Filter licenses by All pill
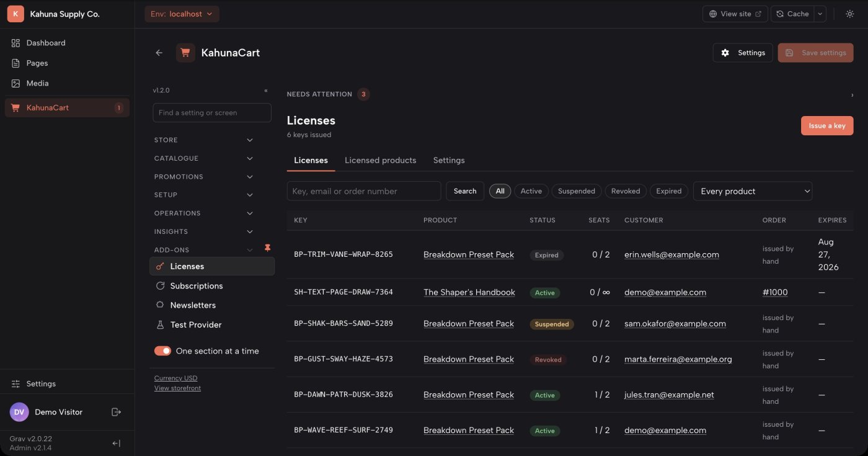Image resolution: width=868 pixels, height=456 pixels. point(500,191)
